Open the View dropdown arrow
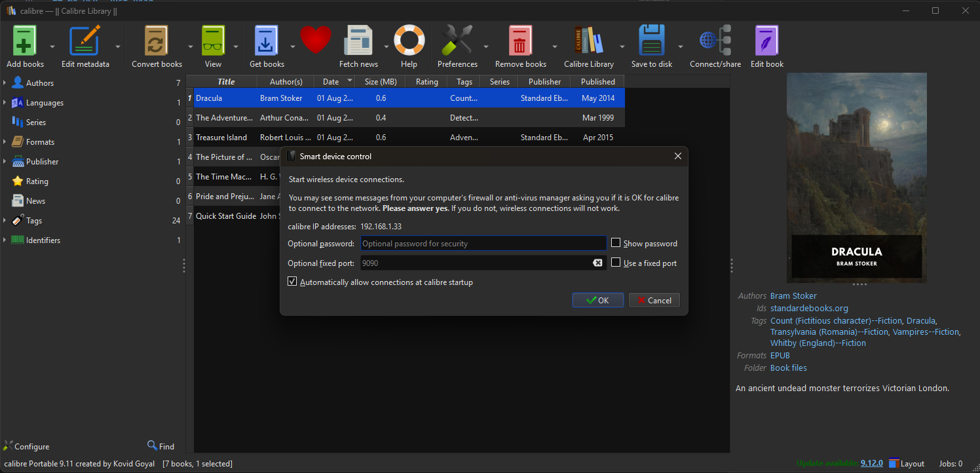Viewport: 980px width, 473px height. [235, 47]
